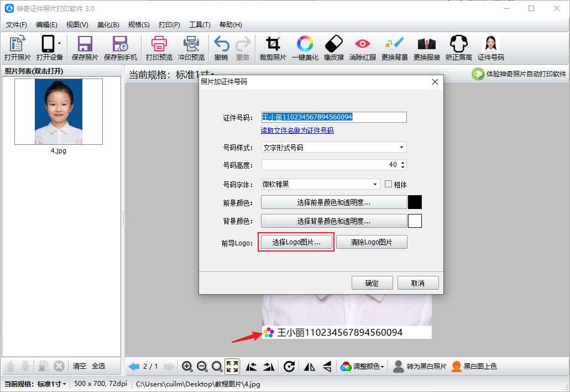Close the 照片加证件号码 dialog

435,82
